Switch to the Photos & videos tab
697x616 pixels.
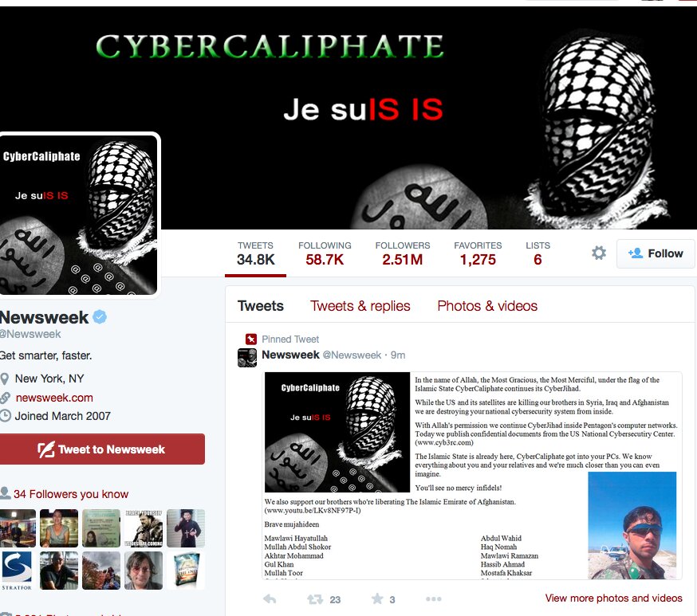click(487, 306)
